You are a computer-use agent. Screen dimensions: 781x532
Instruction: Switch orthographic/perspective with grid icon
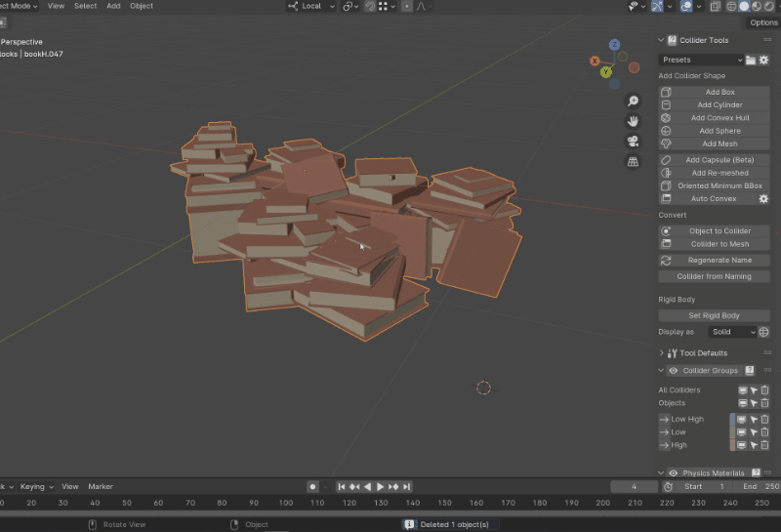click(633, 162)
